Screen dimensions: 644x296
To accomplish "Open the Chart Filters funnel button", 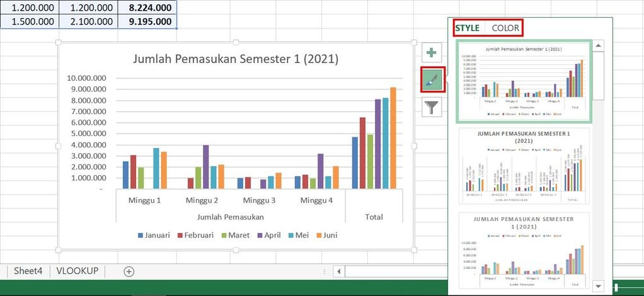I will 431,108.
